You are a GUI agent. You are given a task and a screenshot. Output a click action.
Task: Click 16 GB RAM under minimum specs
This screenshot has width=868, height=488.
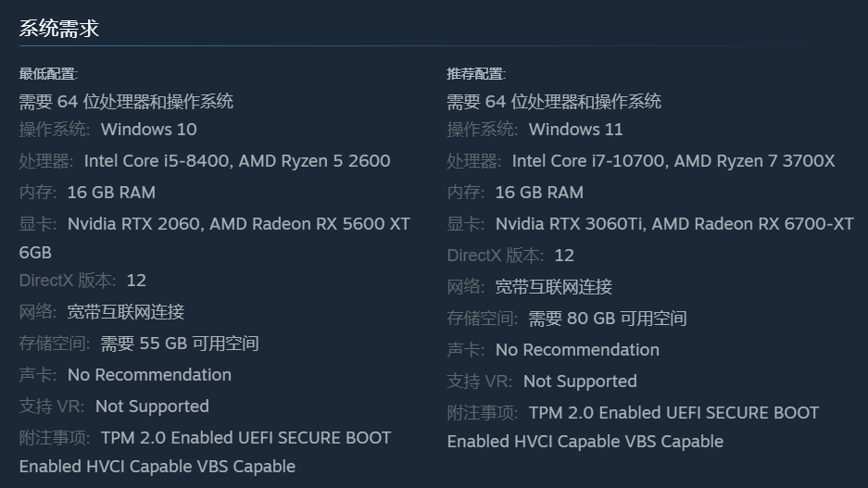[x=111, y=193]
